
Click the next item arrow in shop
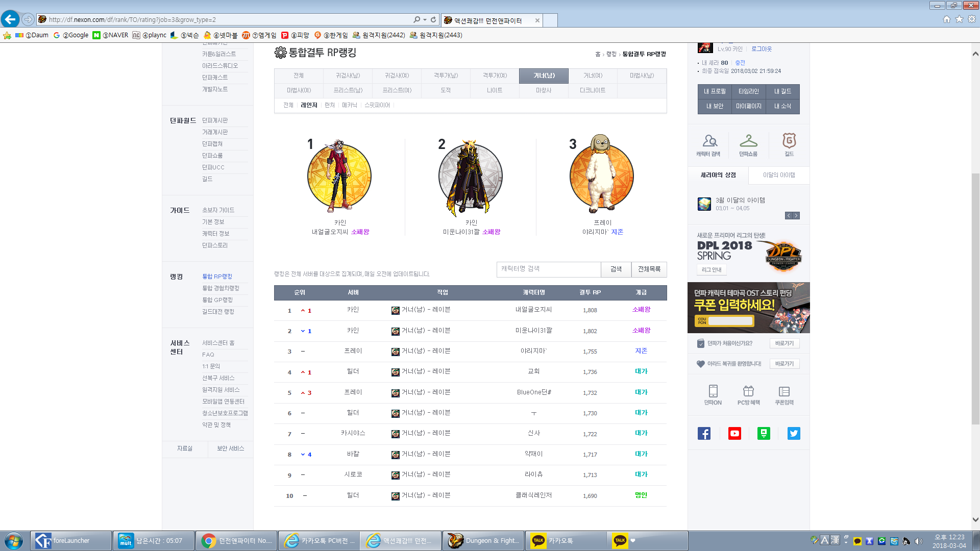coord(796,216)
